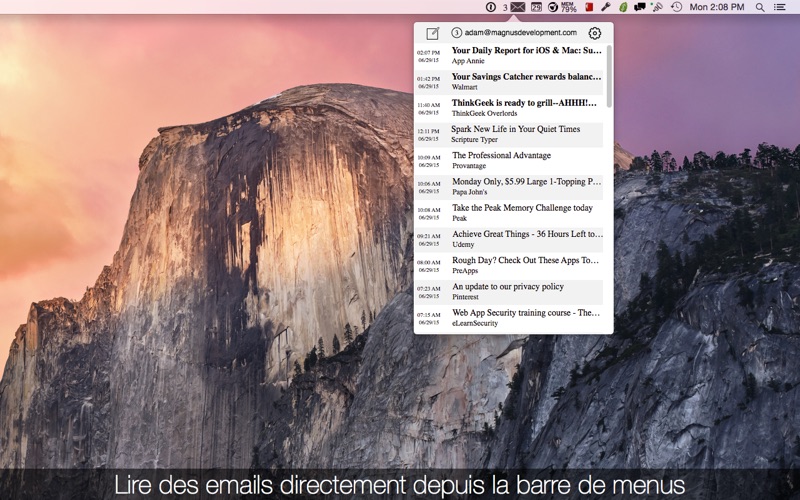Open the Papa John's Monday Only email
Viewport: 800px width, 500px height.
coord(509,187)
